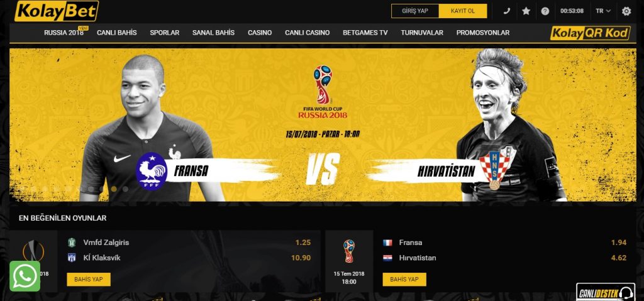Open the Kolay QR Kod banner
The image size is (644, 301).
(590, 33)
